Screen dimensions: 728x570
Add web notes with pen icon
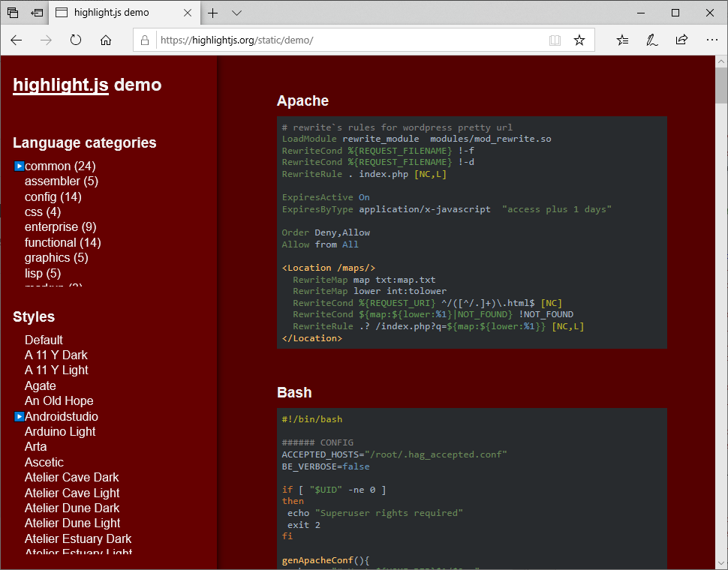[x=652, y=40]
